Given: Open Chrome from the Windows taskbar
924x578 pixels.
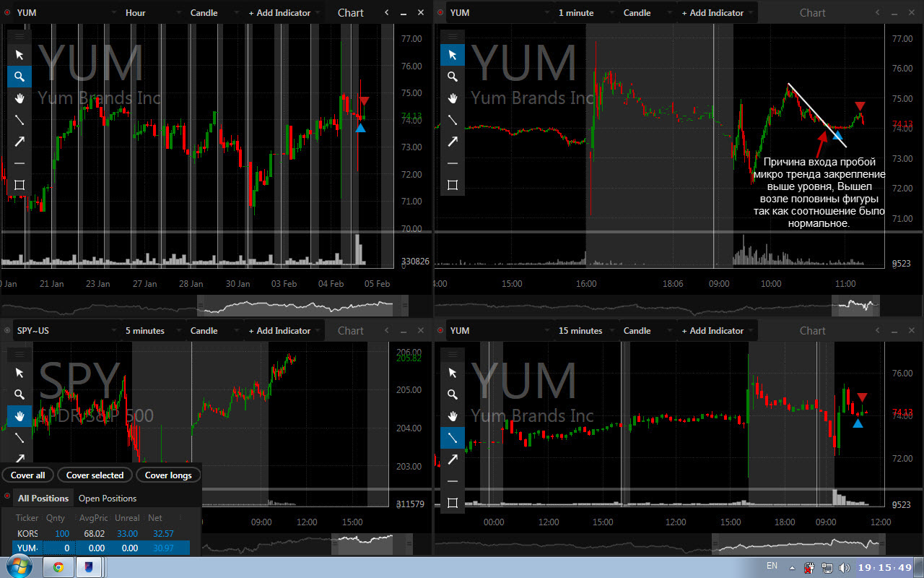Looking at the screenshot, I should click(58, 567).
